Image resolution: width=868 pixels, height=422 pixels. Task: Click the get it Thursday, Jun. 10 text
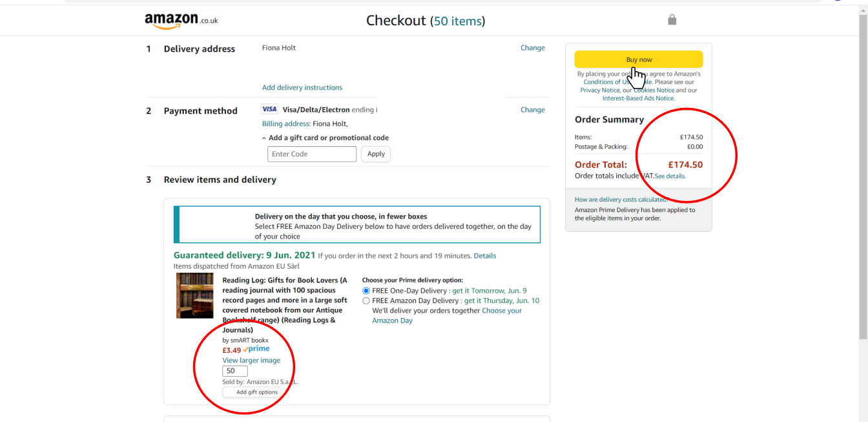[502, 301]
